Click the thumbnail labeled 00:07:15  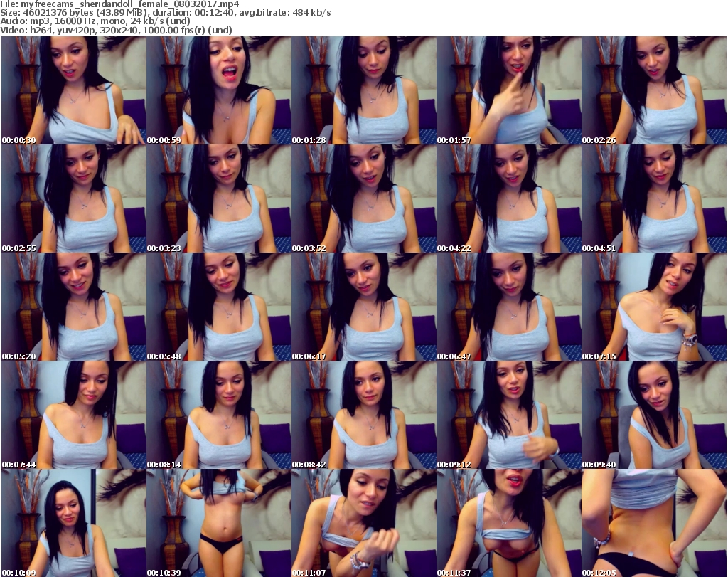pos(654,307)
